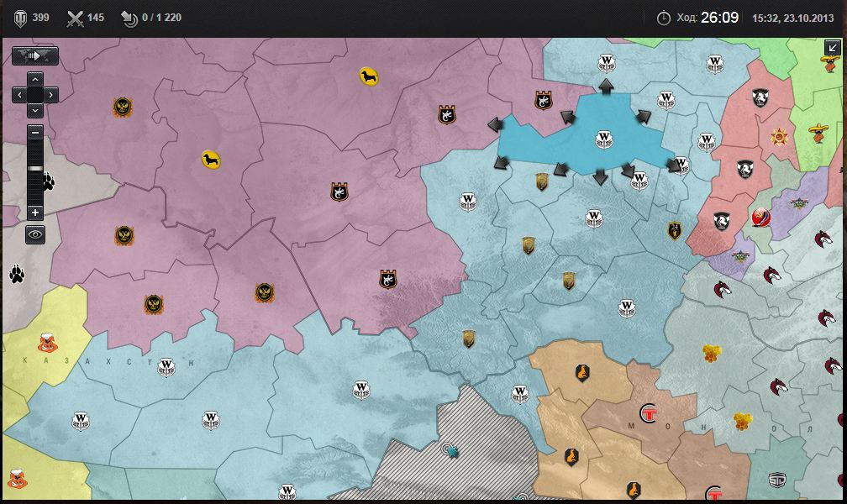This screenshot has height=504, width=847.
Task: Select the gold eagle emblem right of the pan controls
Action: [x=123, y=107]
